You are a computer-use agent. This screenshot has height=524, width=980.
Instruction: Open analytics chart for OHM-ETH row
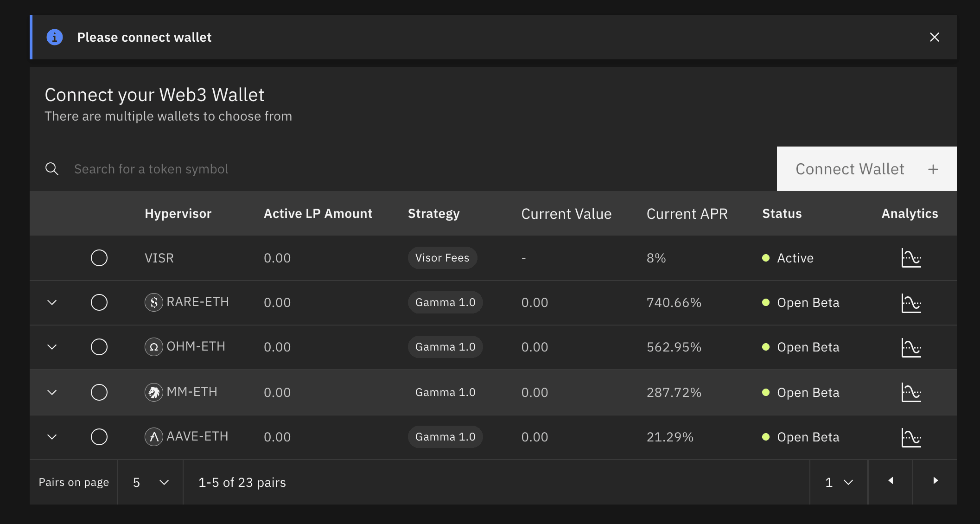pyautogui.click(x=911, y=347)
